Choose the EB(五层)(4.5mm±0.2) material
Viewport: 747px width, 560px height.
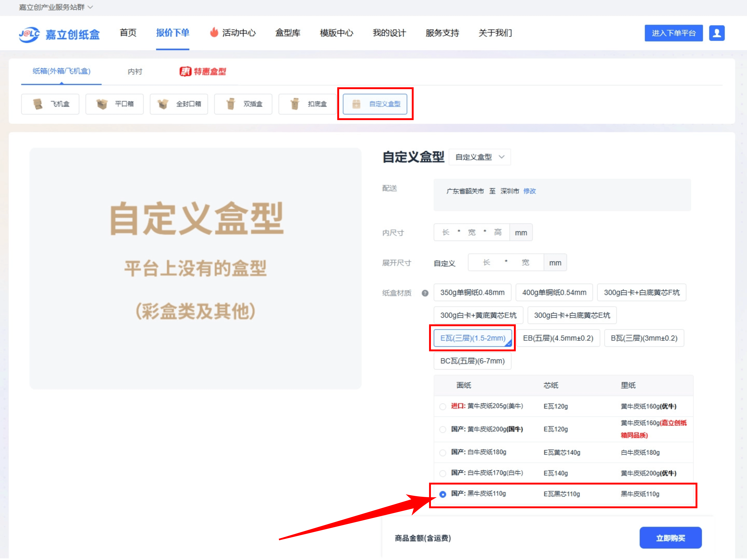tap(558, 338)
